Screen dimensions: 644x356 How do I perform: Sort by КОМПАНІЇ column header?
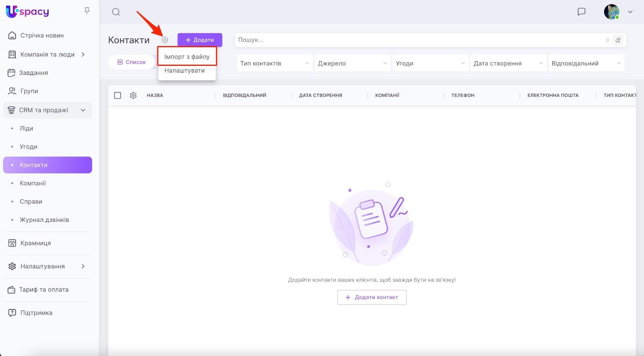pos(387,95)
